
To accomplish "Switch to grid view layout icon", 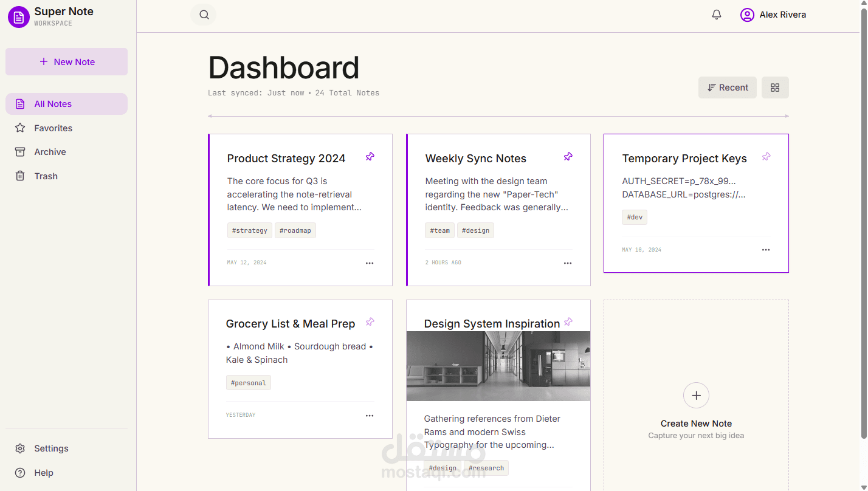I will [775, 88].
